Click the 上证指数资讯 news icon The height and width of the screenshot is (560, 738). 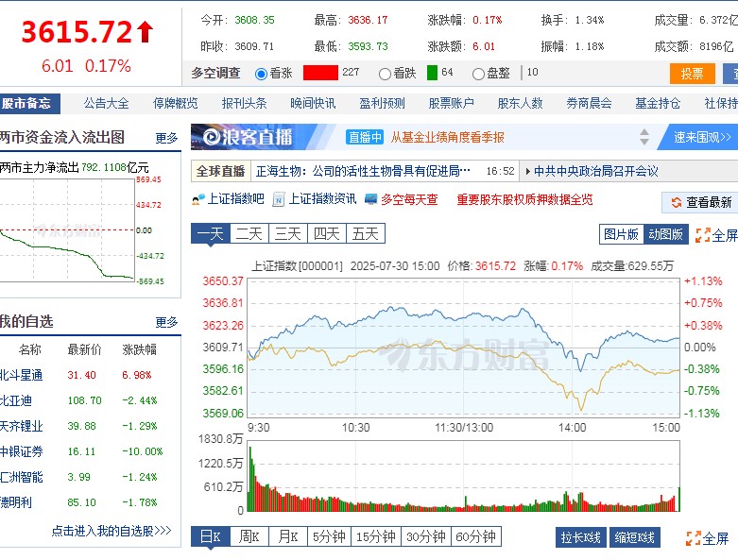pyautogui.click(x=279, y=199)
